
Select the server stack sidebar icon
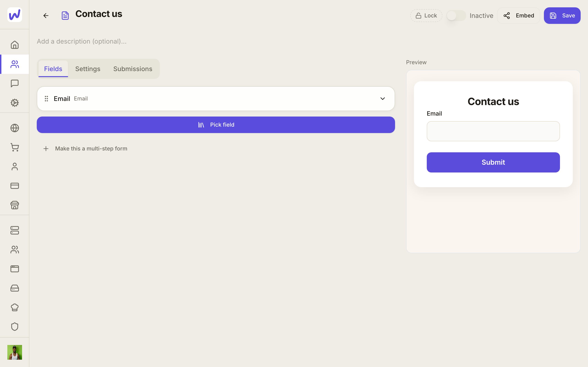[14, 230]
